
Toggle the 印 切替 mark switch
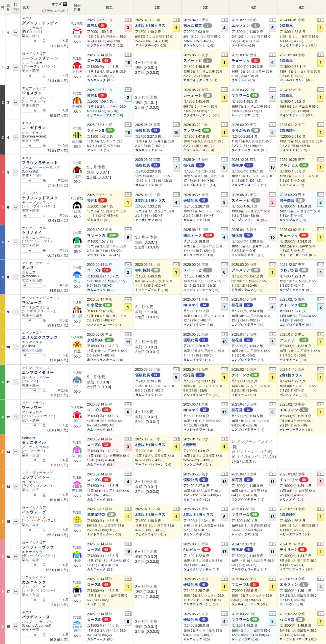click(15, 10)
